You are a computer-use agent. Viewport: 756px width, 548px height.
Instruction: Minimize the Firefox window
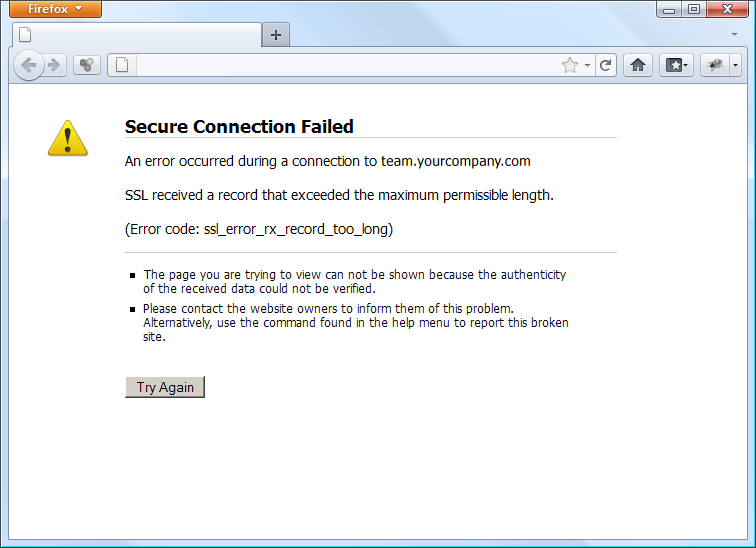pyautogui.click(x=669, y=9)
